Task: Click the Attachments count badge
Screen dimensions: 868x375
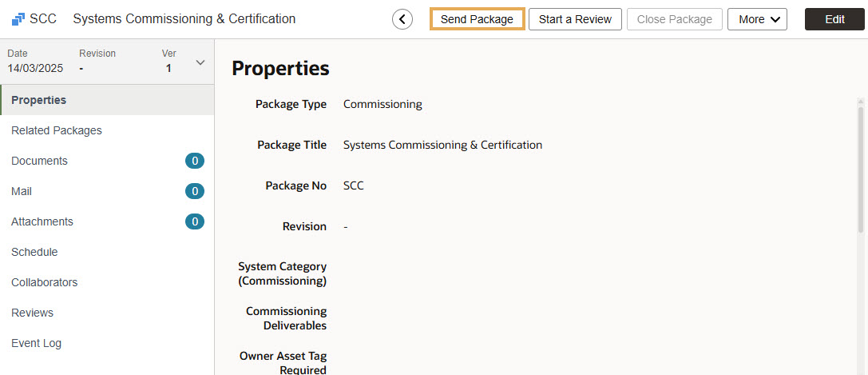Action: (194, 221)
